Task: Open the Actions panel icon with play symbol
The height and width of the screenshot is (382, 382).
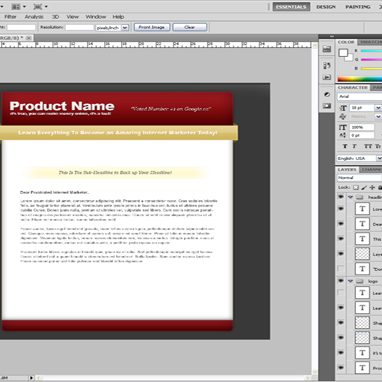Action: point(327,77)
